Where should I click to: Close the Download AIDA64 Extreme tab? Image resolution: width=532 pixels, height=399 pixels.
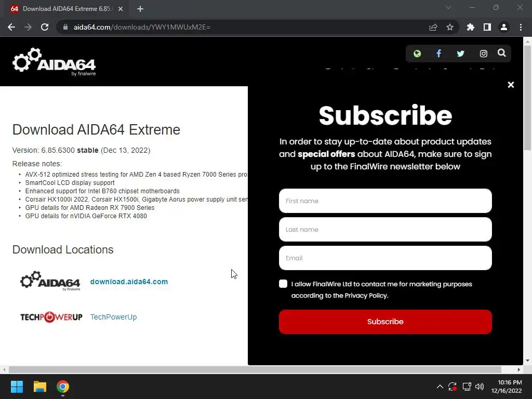pos(121,9)
